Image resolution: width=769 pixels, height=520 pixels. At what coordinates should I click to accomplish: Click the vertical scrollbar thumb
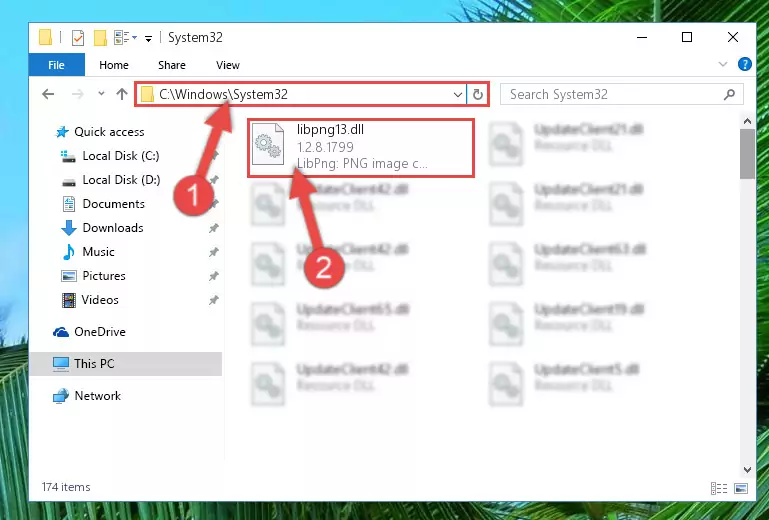click(747, 154)
